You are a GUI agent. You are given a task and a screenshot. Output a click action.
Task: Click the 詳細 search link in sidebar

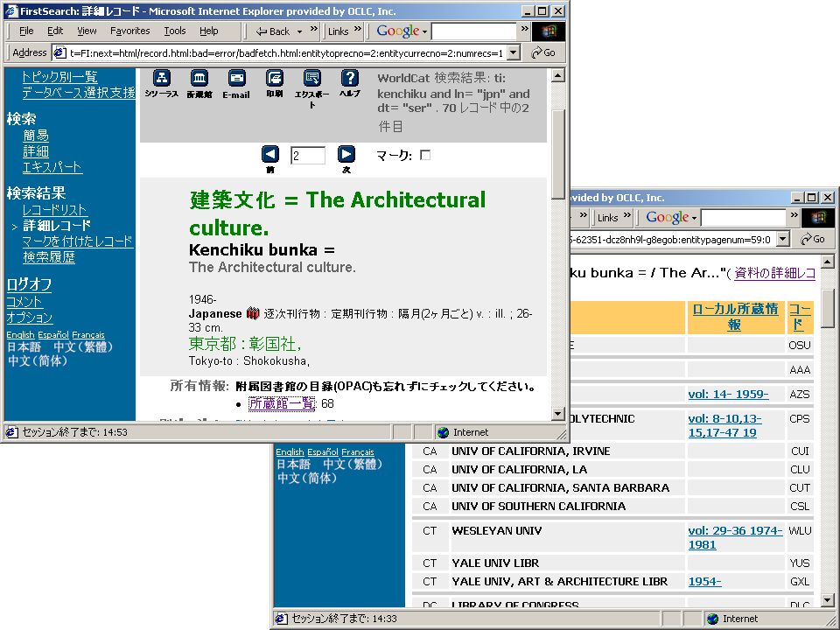click(x=36, y=151)
